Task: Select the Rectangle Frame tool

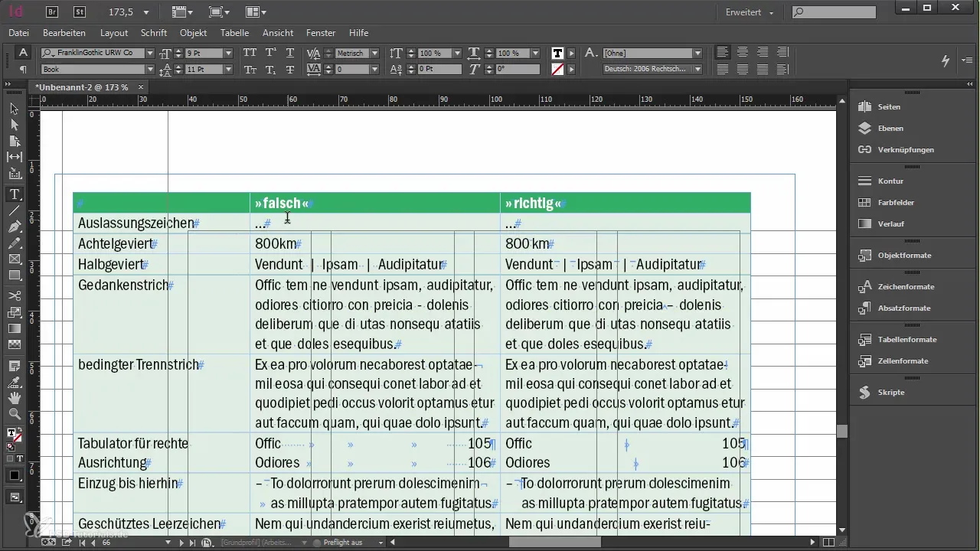Action: [x=14, y=259]
